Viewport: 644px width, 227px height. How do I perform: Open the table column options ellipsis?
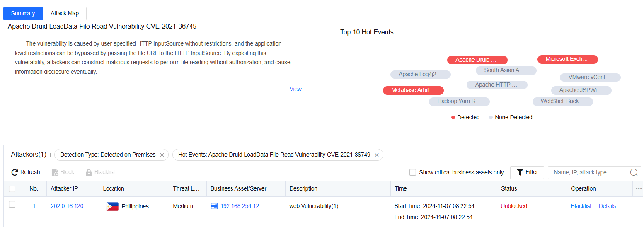(639, 188)
